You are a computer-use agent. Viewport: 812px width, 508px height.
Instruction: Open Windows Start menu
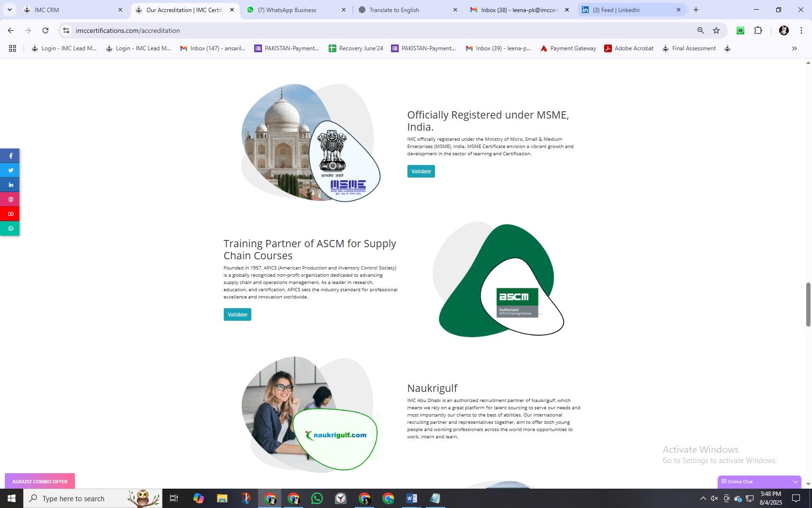coord(12,498)
